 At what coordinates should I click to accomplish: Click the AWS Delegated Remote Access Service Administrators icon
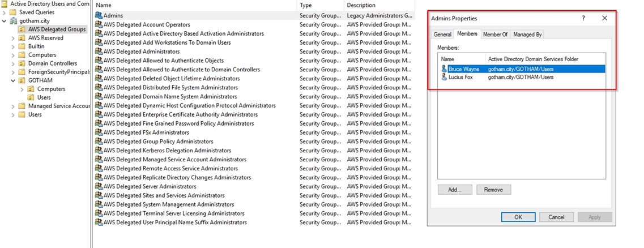pyautogui.click(x=99, y=168)
